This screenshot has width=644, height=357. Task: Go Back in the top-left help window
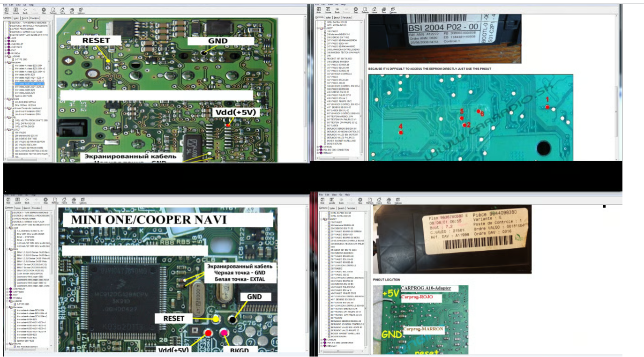25,10
